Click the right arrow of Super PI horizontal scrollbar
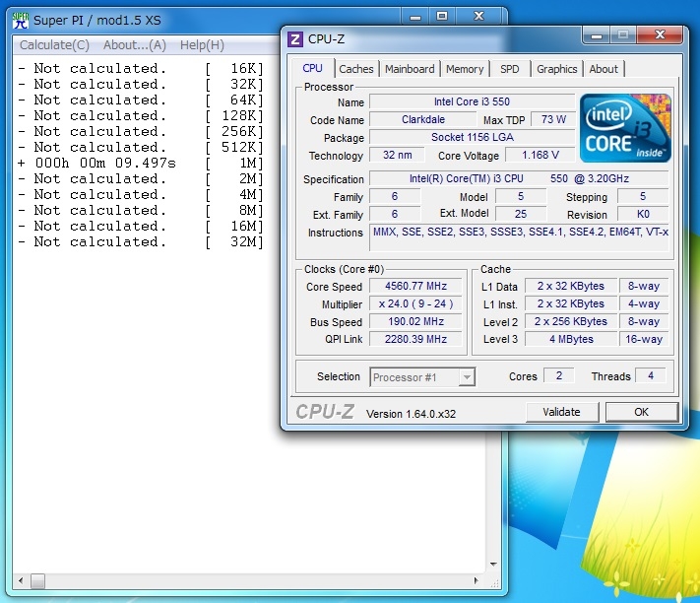 [477, 581]
